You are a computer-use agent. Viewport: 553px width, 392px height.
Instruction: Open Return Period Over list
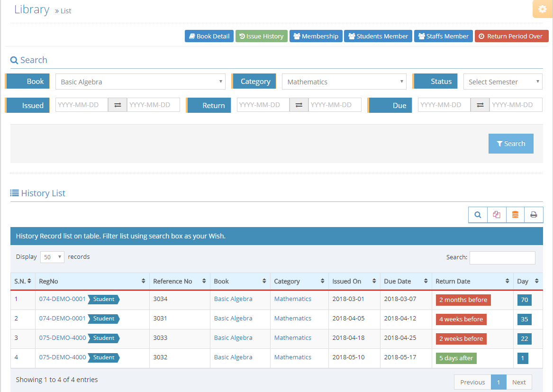(511, 36)
